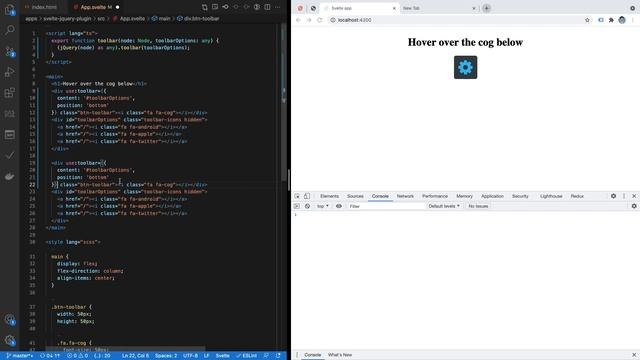Open the Extensions view in the activity bar
Screen dimensions: 640x360
coord(9,93)
